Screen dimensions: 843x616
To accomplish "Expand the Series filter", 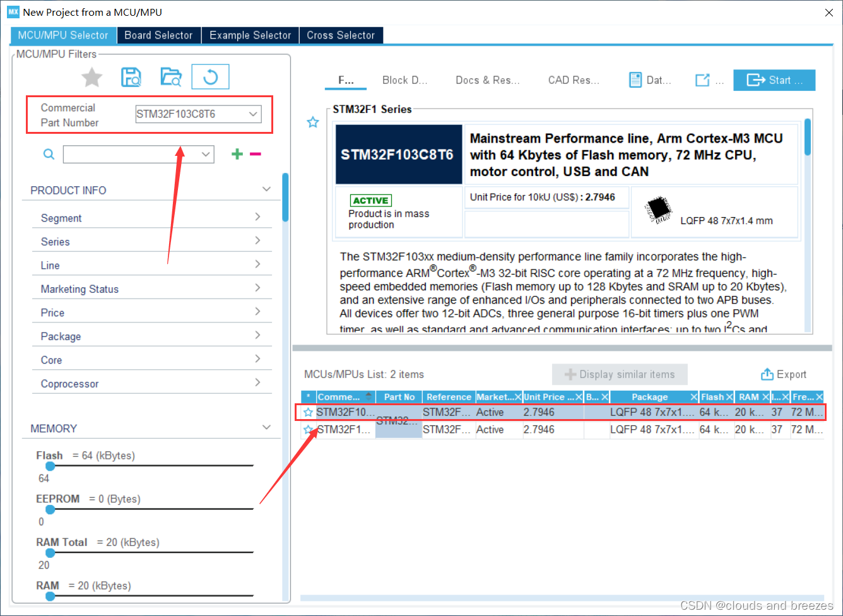I will 257,240.
